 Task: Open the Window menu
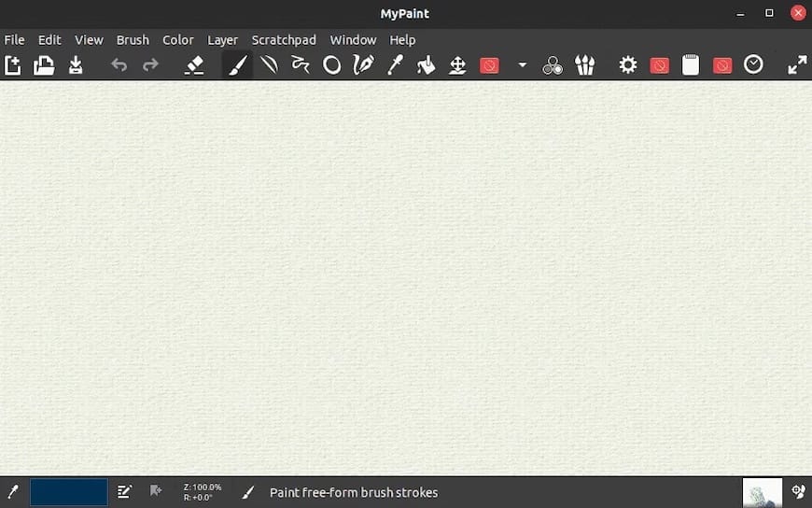(353, 40)
